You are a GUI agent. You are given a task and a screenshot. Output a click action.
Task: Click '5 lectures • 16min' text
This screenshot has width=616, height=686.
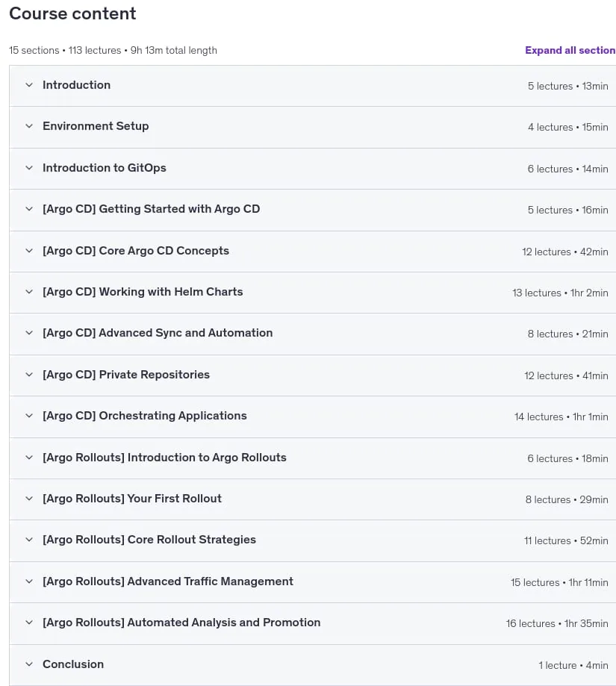tap(568, 210)
